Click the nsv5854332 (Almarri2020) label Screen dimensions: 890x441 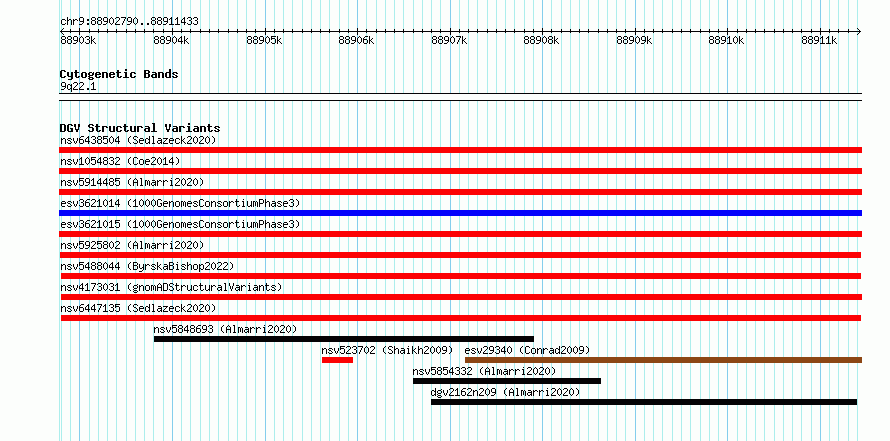[x=484, y=371]
